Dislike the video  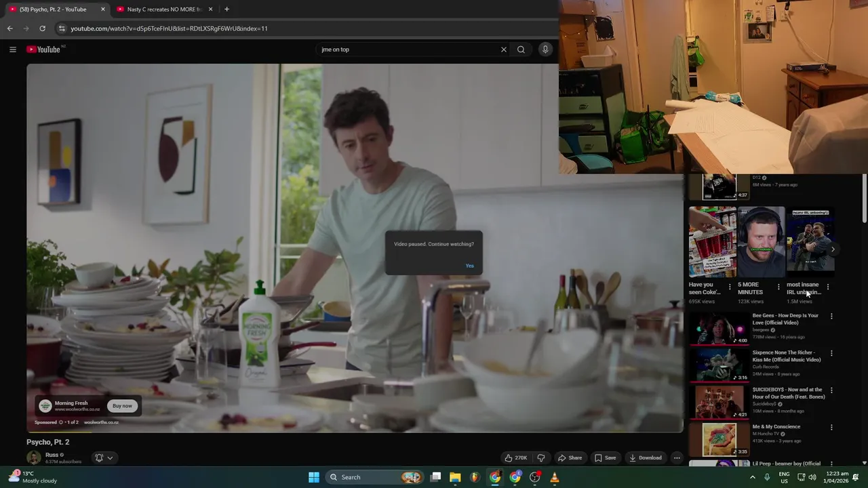point(540,457)
